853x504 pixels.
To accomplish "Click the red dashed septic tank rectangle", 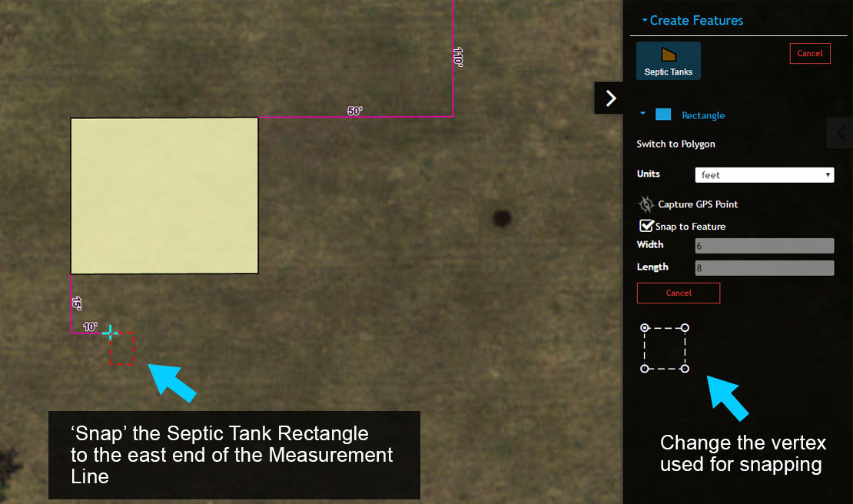I will pyautogui.click(x=123, y=350).
